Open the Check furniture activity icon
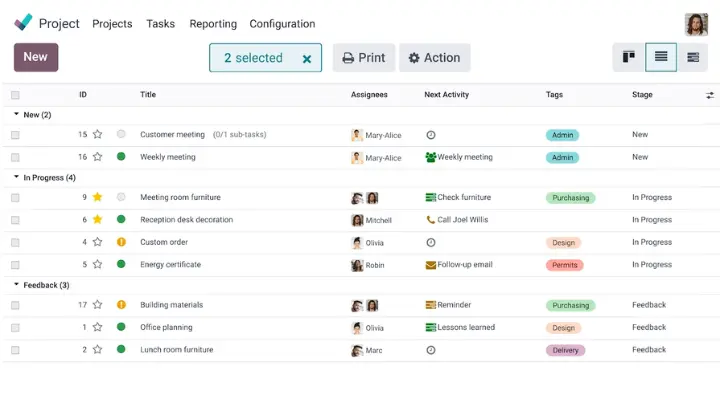Screen dimensions: 720x403 pyautogui.click(x=431, y=197)
